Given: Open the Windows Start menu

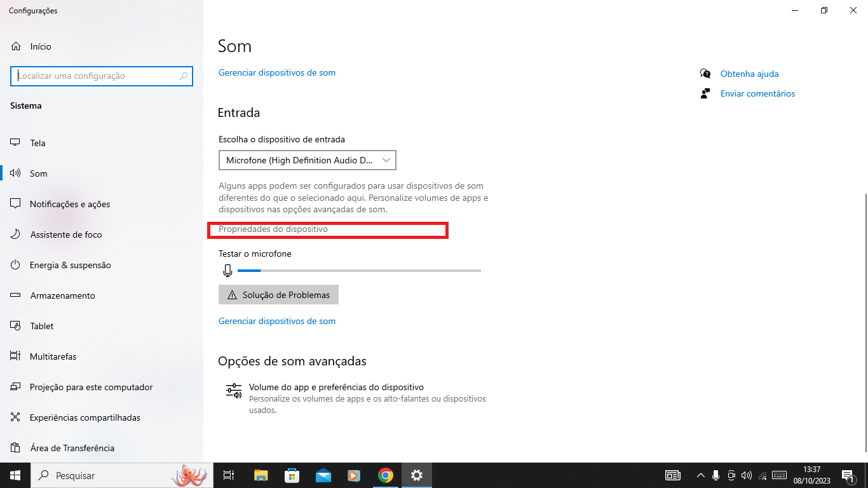Looking at the screenshot, I should coord(15,475).
